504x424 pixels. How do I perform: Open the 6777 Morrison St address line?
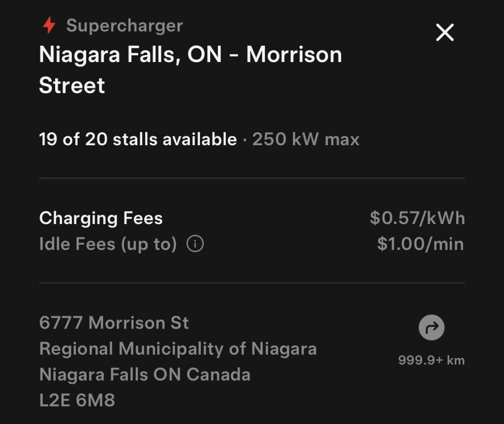point(114,323)
